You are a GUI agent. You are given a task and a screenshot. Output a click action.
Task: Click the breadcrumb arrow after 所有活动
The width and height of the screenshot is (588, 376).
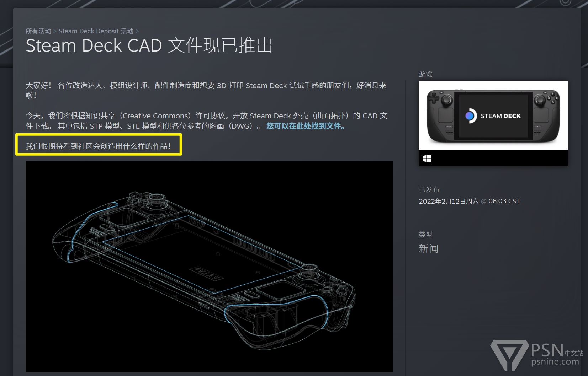[x=55, y=31]
